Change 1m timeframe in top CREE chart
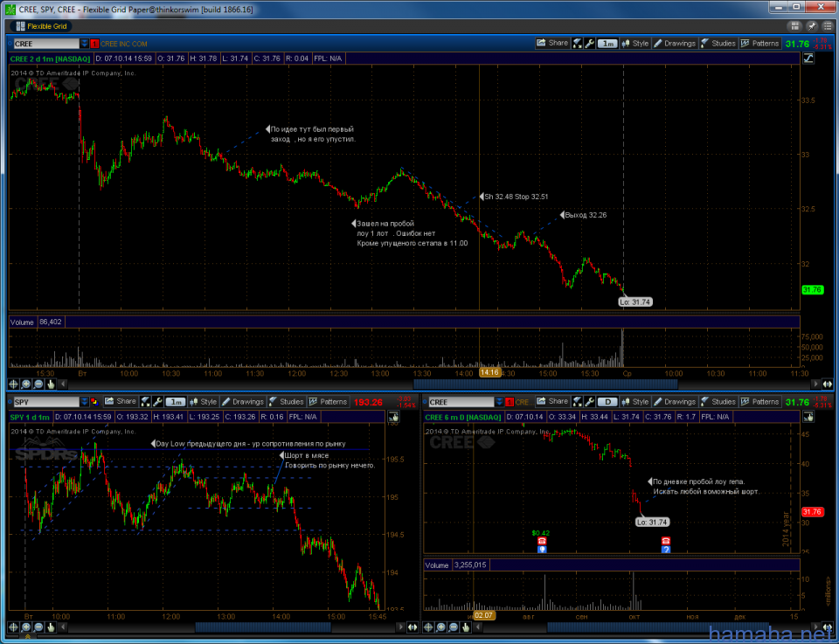This screenshot has width=839, height=644. (607, 44)
